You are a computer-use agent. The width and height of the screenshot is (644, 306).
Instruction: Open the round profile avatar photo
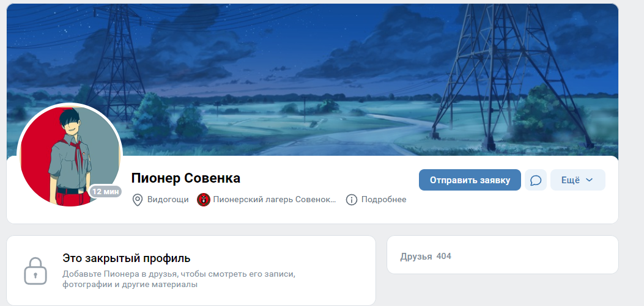pyautogui.click(x=69, y=156)
